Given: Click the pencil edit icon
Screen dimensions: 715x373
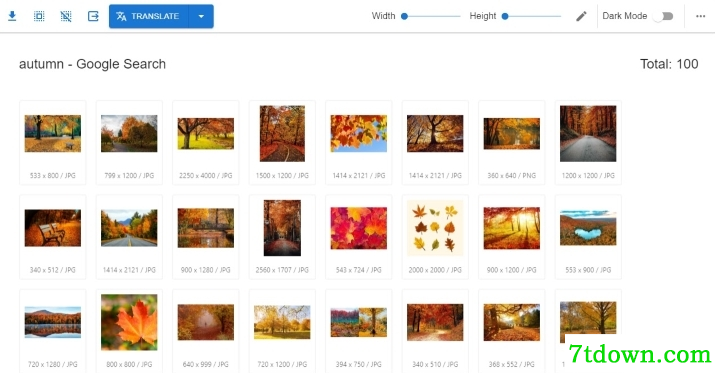Looking at the screenshot, I should click(x=581, y=16).
